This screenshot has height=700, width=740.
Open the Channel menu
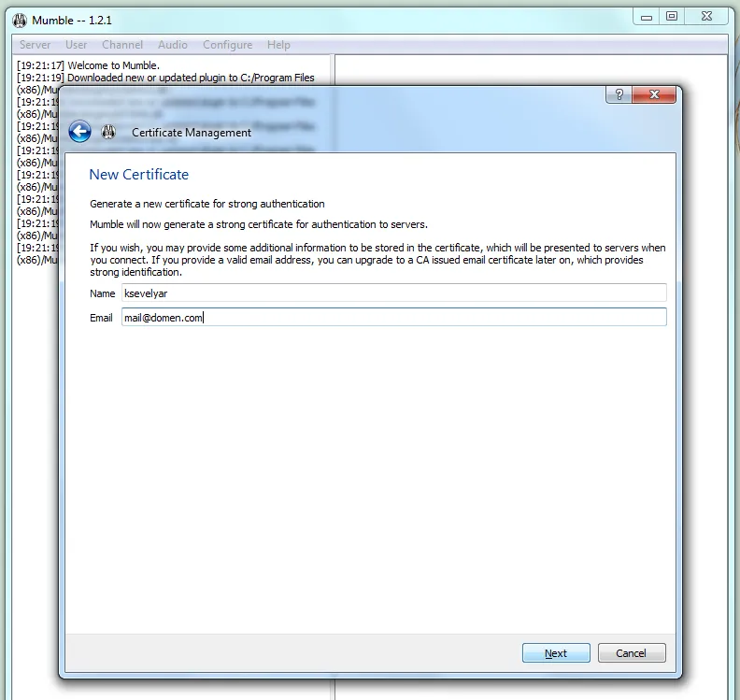[x=122, y=45]
